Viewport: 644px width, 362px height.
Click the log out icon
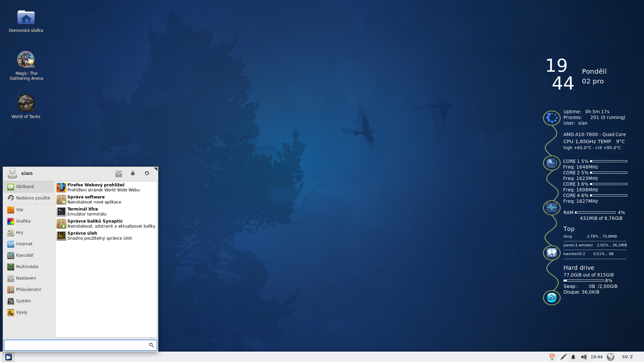(147, 173)
